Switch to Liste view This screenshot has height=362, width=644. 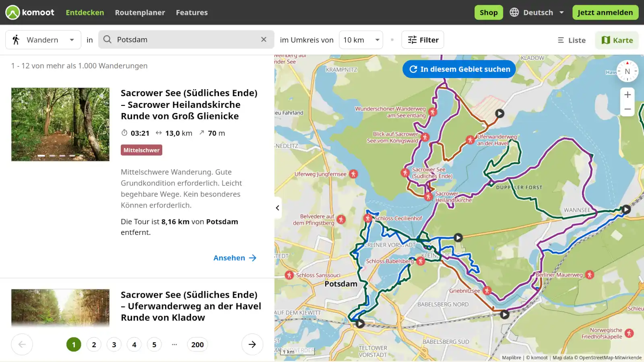point(572,40)
